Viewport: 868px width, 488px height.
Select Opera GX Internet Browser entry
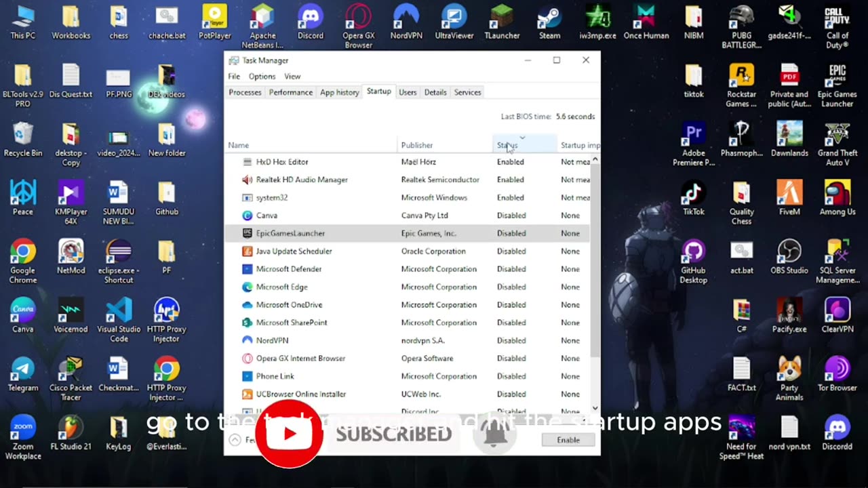[x=408, y=358]
